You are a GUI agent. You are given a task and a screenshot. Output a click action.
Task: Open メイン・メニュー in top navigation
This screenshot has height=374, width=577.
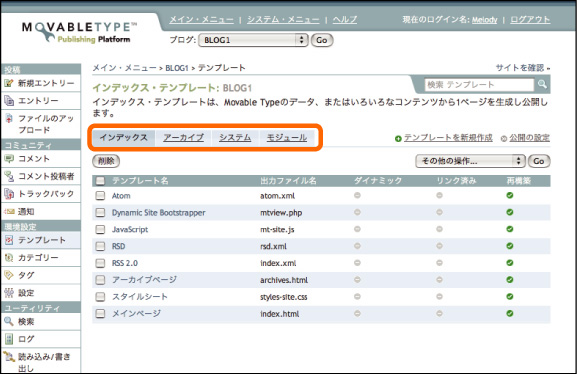point(201,20)
